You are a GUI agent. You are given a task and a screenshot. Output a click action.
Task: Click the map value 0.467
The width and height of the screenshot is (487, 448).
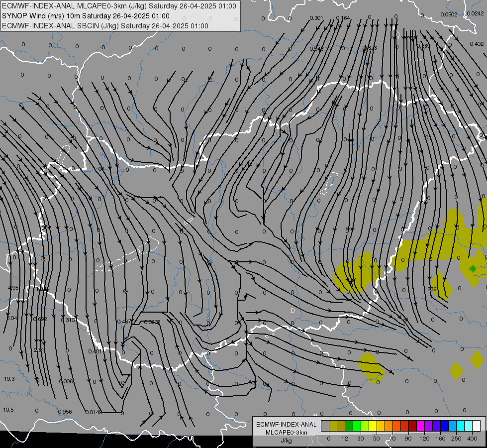124,322
